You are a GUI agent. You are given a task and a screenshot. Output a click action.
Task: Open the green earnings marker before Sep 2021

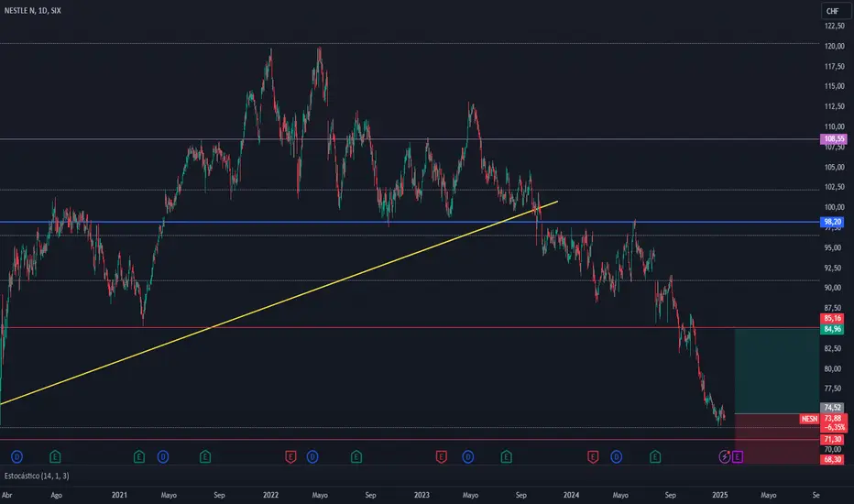204,456
